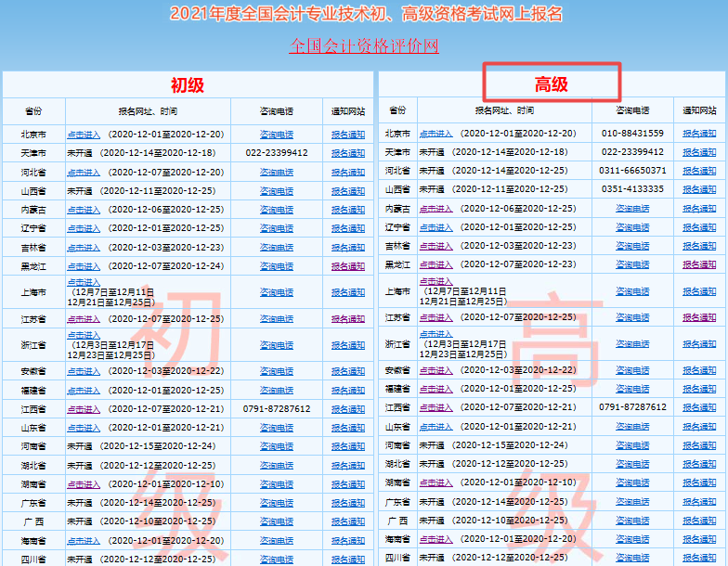Open 点击进入 for 辽宁省 in 初级 table
Screen dimensions: 728x566
tap(84, 228)
